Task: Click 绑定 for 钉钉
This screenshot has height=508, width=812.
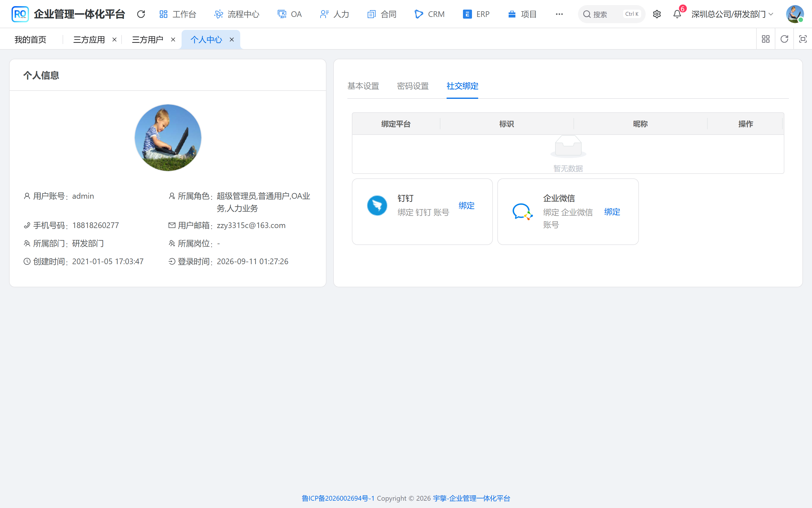Action: 466,206
